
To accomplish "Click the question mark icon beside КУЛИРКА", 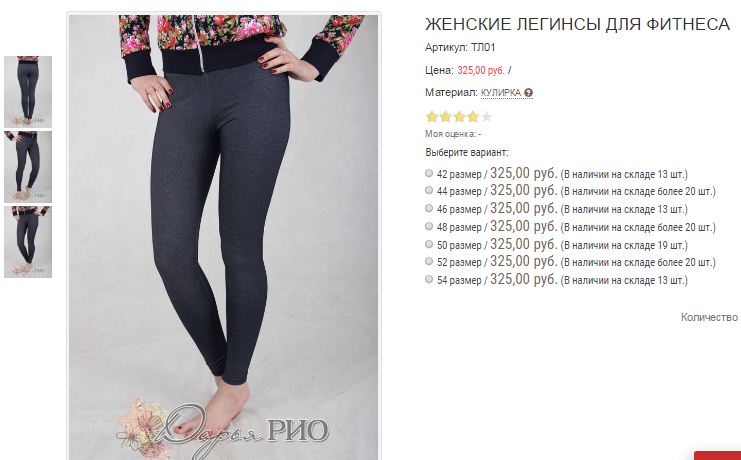I will coord(528,93).
